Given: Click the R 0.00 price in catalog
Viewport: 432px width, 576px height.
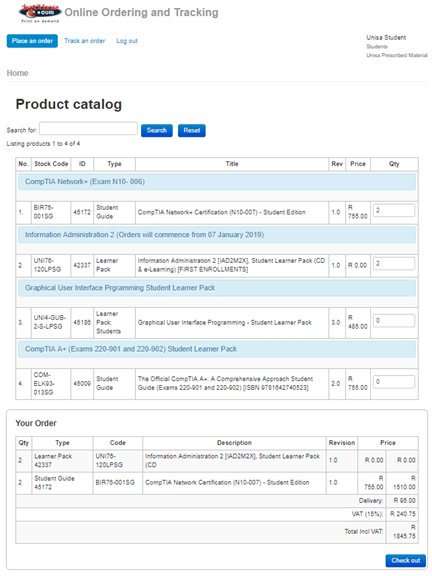Looking at the screenshot, I should coord(357,265).
